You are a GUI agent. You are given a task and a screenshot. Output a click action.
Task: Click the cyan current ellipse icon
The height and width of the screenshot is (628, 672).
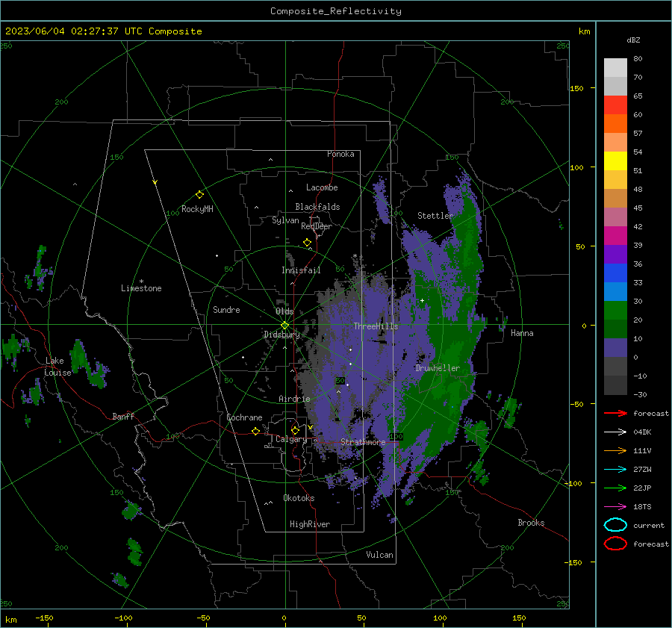click(615, 525)
